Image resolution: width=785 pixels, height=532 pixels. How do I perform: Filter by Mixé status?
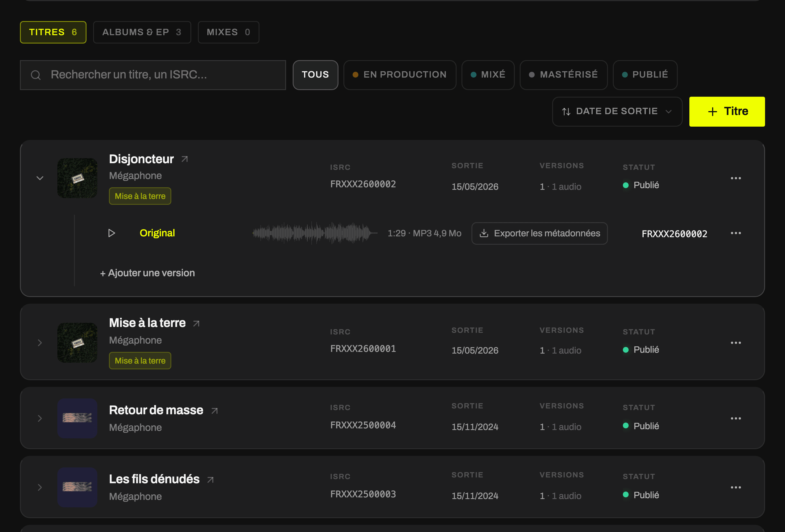tap(488, 75)
